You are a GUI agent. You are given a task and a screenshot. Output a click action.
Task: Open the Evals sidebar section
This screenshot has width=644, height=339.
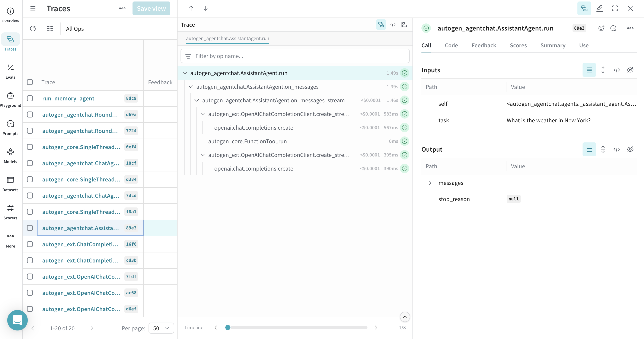coord(10,71)
